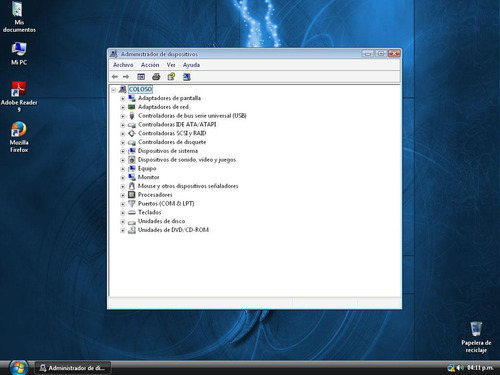The image size is (500, 375).
Task: Expand Controladoras IDE ATA/ATAPI node
Action: click(122, 125)
